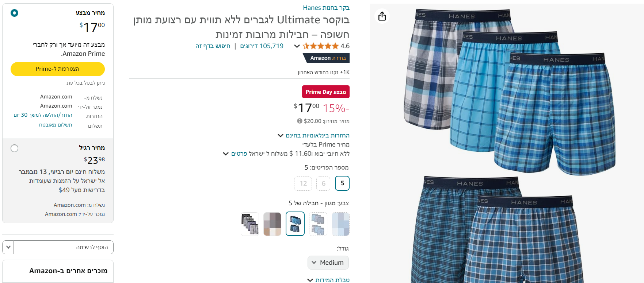This screenshot has height=283, width=644.
Task: Open the size chart link
Action: [x=329, y=280]
